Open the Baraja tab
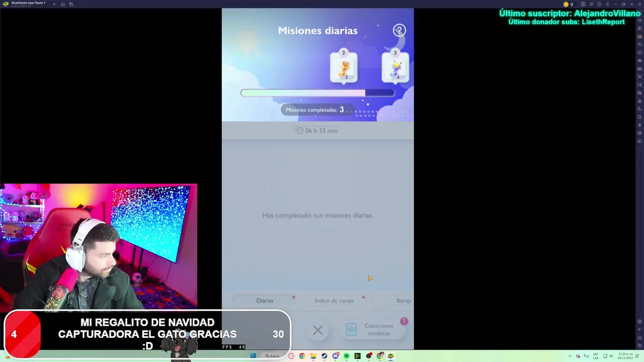This screenshot has height=362, width=644. [x=404, y=301]
